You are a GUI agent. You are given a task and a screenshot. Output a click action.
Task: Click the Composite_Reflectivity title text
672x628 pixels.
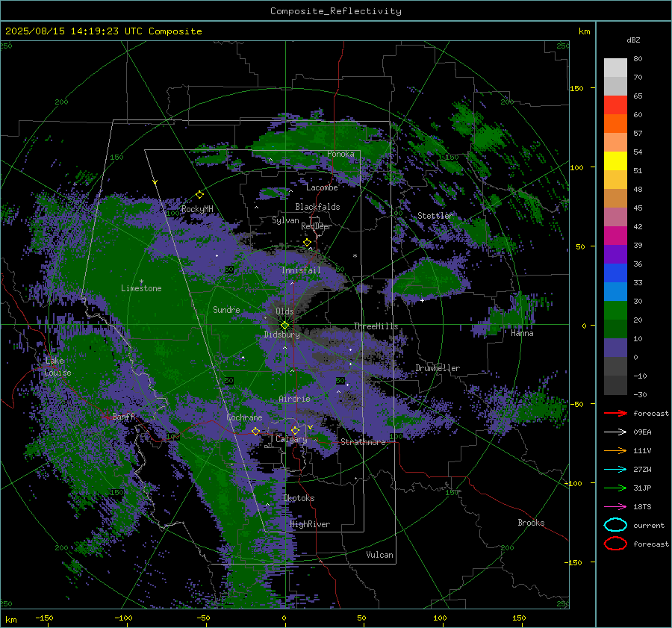tap(335, 11)
